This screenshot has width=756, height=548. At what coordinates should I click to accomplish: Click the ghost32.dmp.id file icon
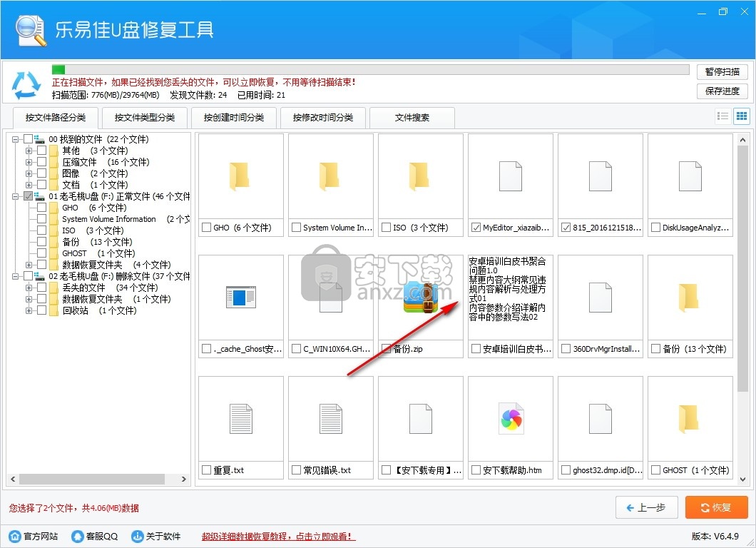pos(601,419)
